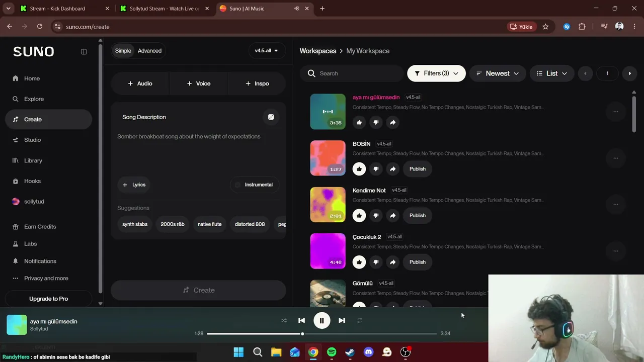Expand the Filters (3) dropdown
Viewport: 644px width, 362px height.
(x=436, y=73)
